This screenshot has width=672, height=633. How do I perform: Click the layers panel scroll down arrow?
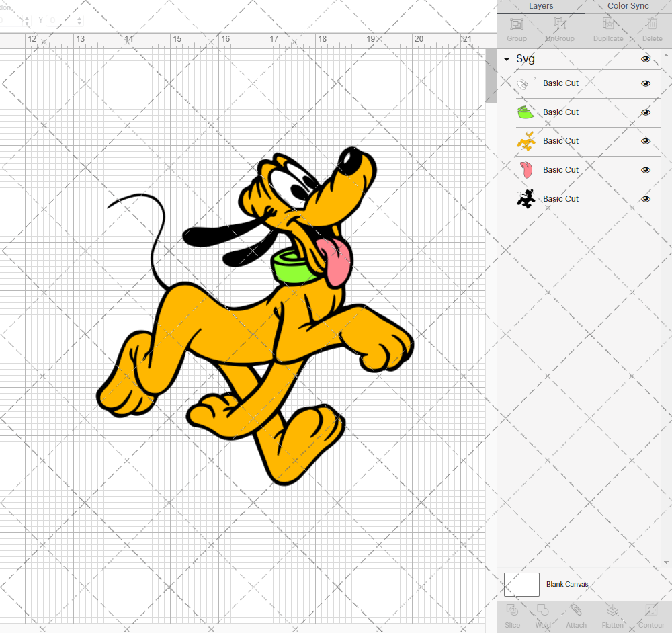pyautogui.click(x=666, y=562)
